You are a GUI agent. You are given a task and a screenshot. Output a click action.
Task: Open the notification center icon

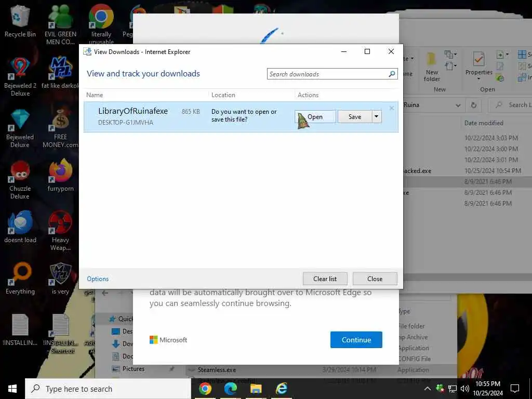[x=515, y=389]
